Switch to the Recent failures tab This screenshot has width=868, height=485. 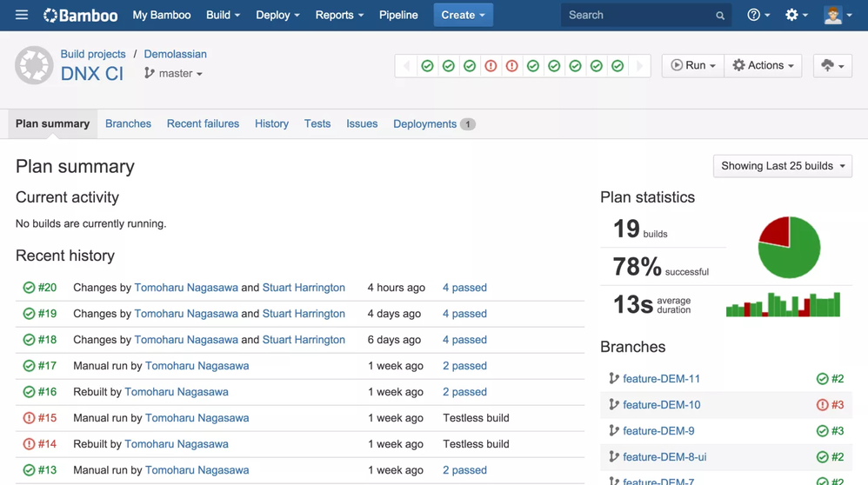[203, 124]
